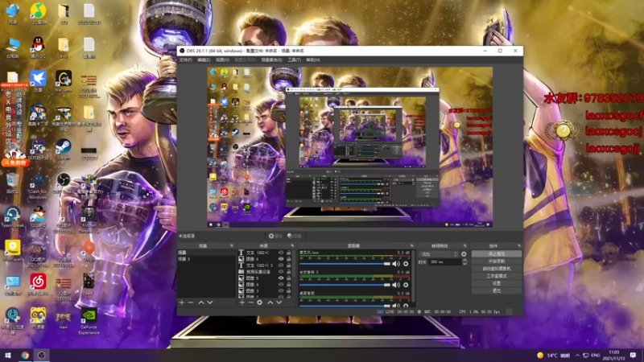Hide the 文本 (GDI+) source with eye
This screenshot has width=644, height=362.
[281, 253]
